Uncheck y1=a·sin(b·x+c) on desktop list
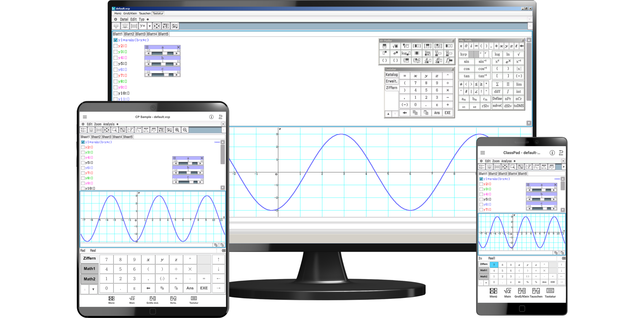 (115, 40)
